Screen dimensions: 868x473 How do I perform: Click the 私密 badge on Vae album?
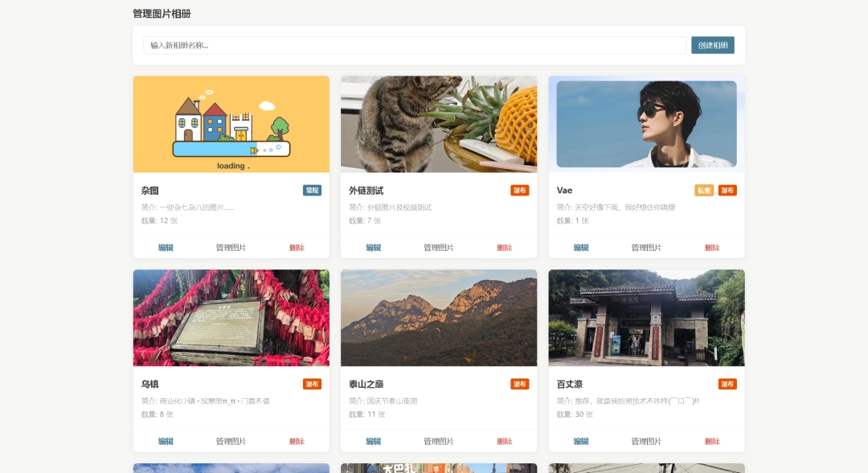tap(704, 191)
